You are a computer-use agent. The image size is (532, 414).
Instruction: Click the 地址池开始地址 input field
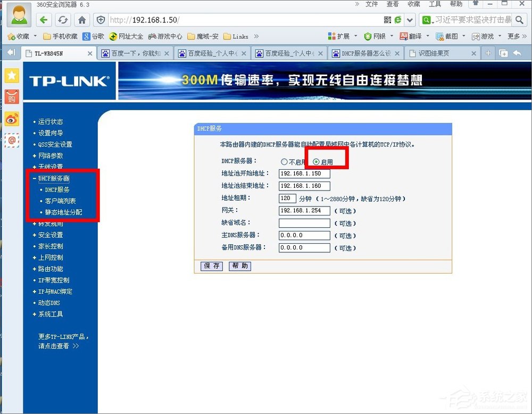pos(304,173)
